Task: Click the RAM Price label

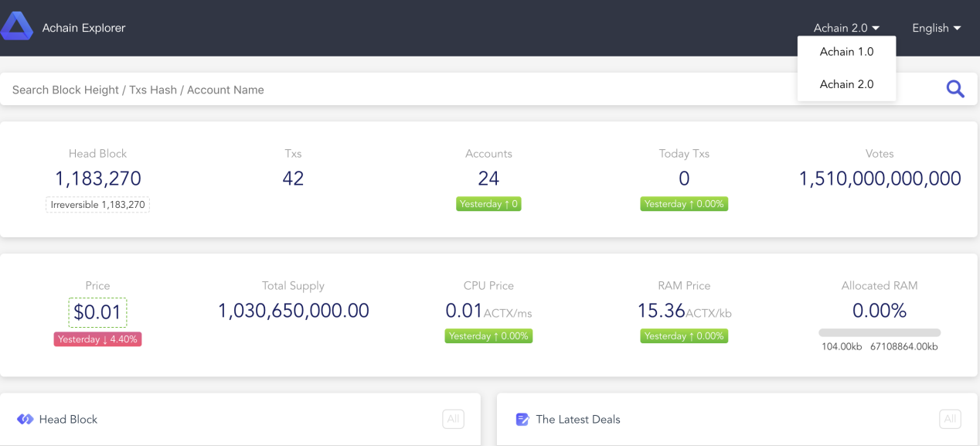Action: click(684, 286)
